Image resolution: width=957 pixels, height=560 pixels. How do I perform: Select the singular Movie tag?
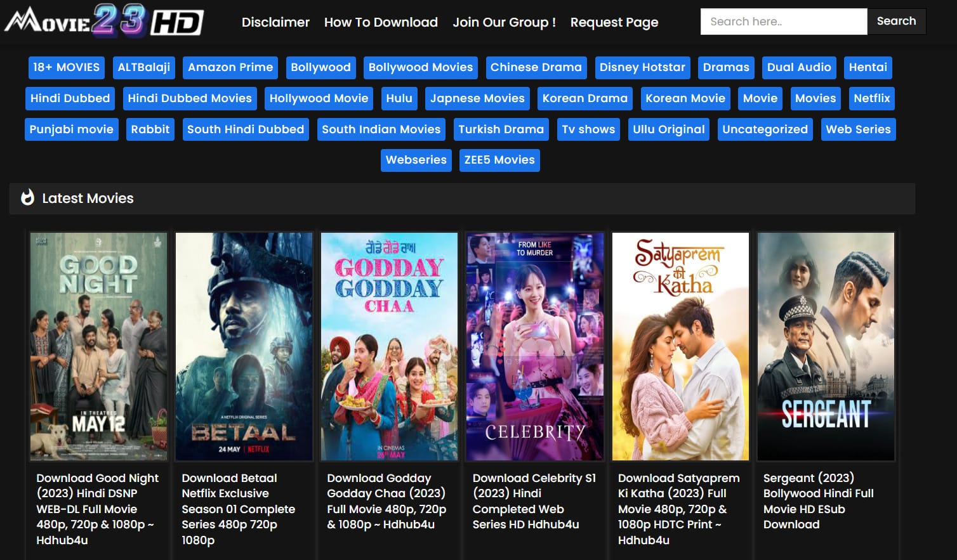tap(760, 98)
